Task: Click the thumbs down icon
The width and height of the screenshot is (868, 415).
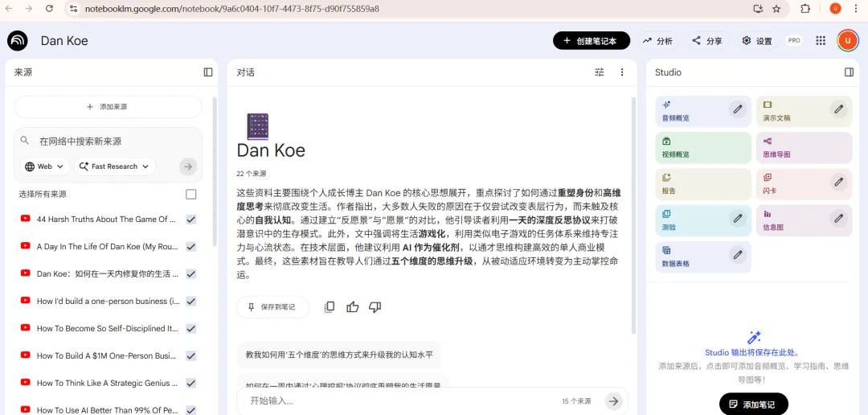Action: (375, 307)
